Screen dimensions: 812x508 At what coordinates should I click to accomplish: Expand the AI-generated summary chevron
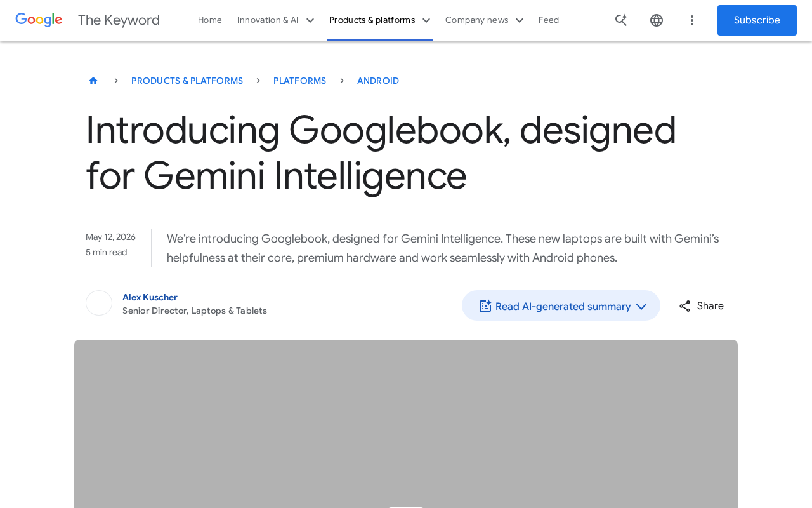(x=641, y=307)
